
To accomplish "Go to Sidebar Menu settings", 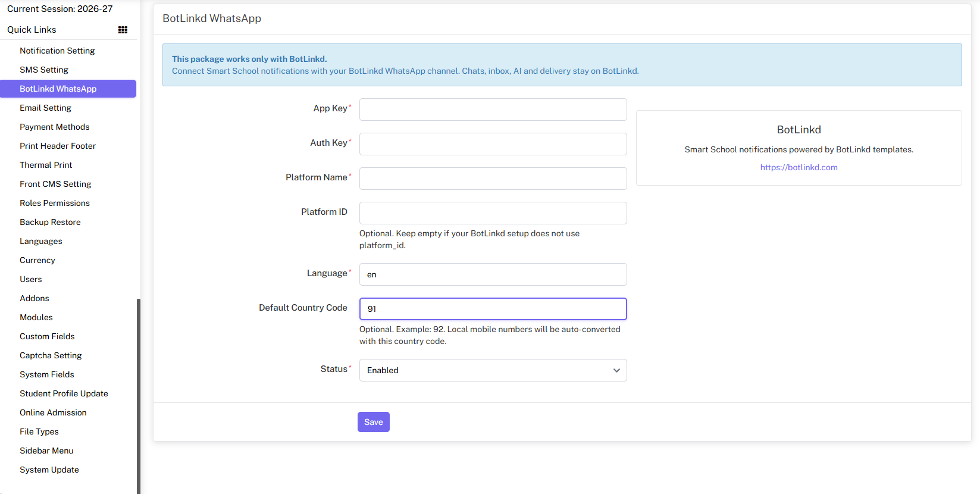I will [x=46, y=451].
